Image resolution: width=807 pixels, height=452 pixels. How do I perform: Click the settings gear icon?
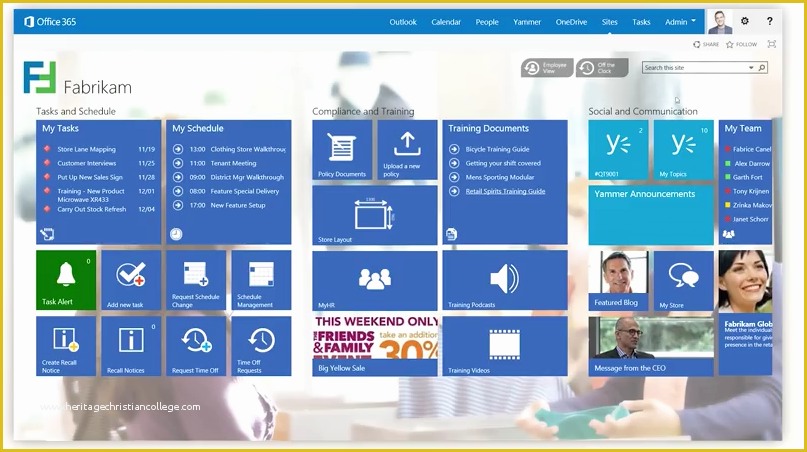pos(744,21)
